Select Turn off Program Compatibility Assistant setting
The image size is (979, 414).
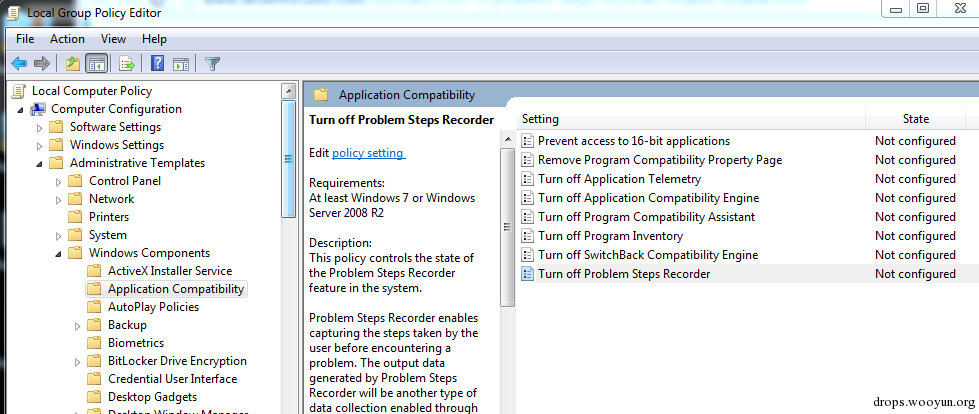point(646,217)
